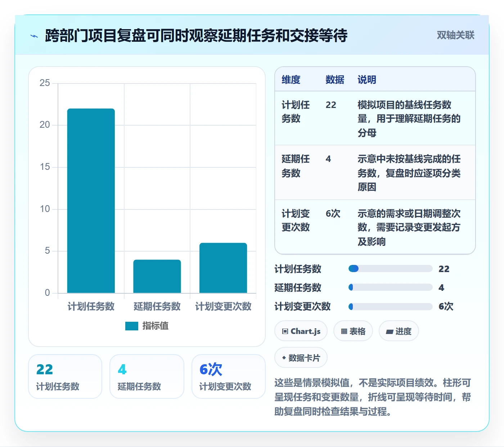Open the 6次 计划变更次数 data card
The width and height of the screenshot is (504, 447).
[229, 376]
